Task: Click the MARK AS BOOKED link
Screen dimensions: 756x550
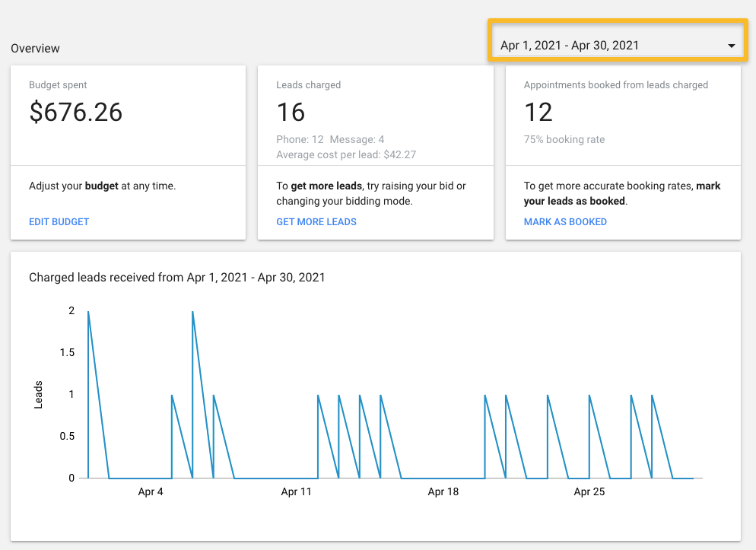Action: pos(565,222)
